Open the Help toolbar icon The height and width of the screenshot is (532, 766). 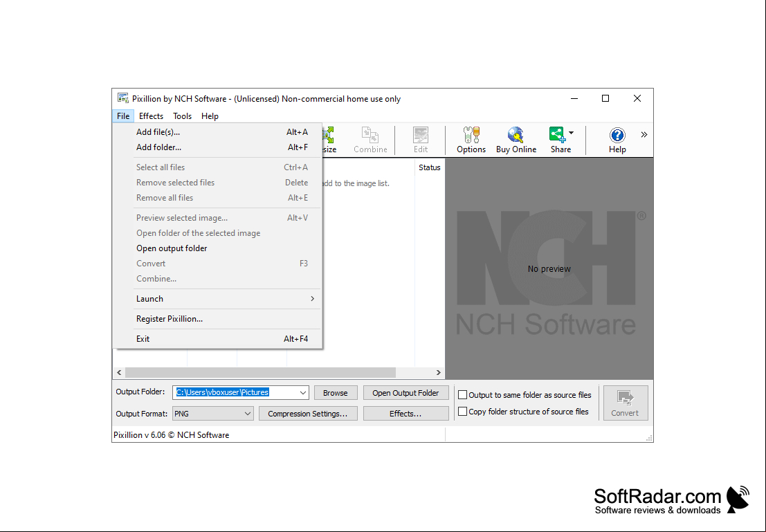click(x=617, y=140)
